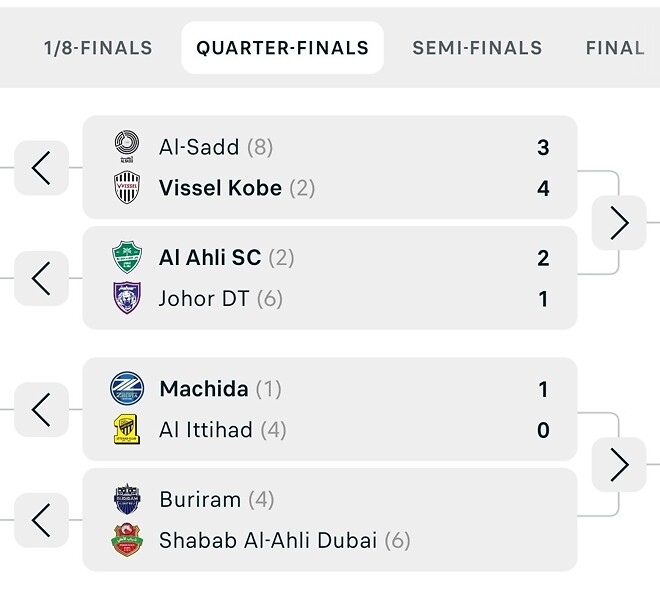The image size is (660, 596).
Task: Click the Shabab Al-Ahli Dubai crest
Action: pos(127,540)
